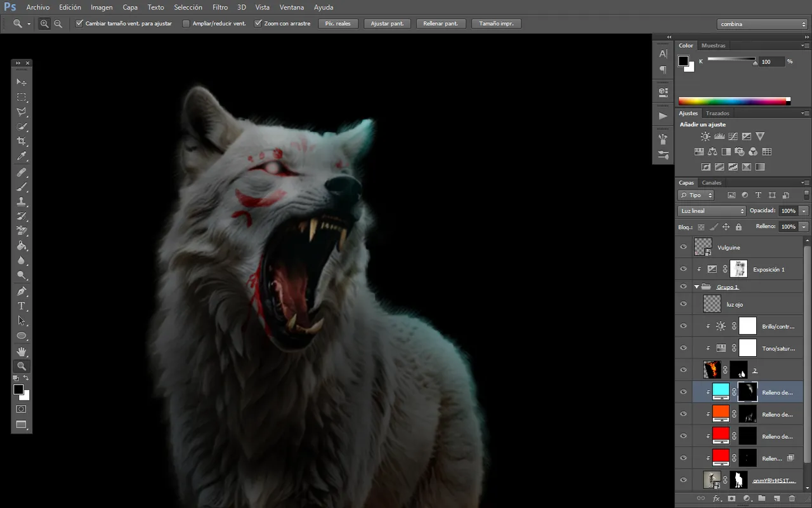The image size is (812, 508).
Task: Select the Crop tool
Action: [x=22, y=141]
